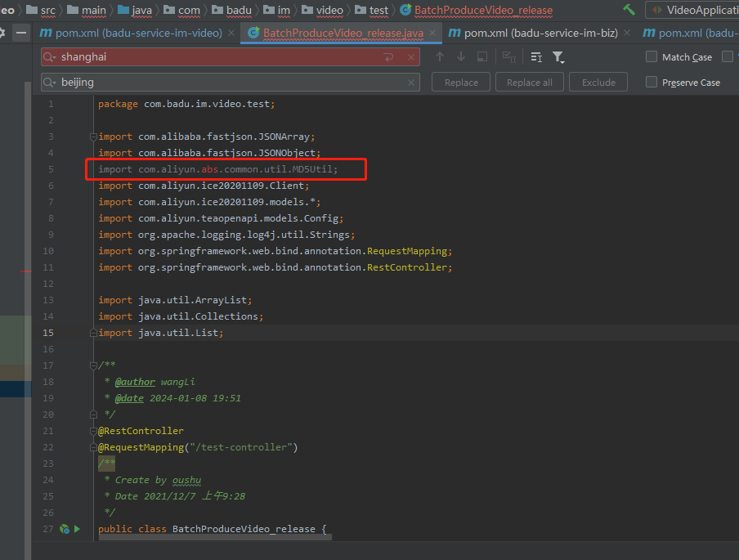This screenshot has height=560, width=739.
Task: Switch to pom.xml (badu-service-im-biz) tab
Action: click(540, 34)
